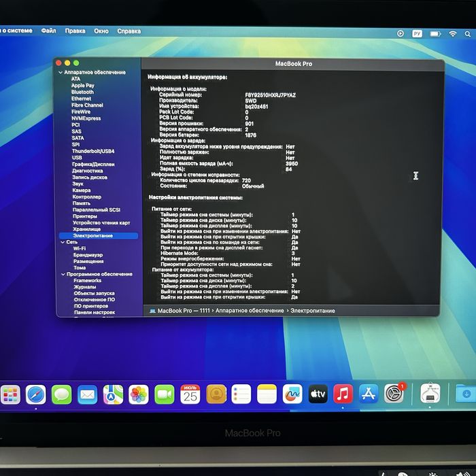Select Диагностика in sidebar
This screenshot has width=476, height=476.
(x=88, y=171)
